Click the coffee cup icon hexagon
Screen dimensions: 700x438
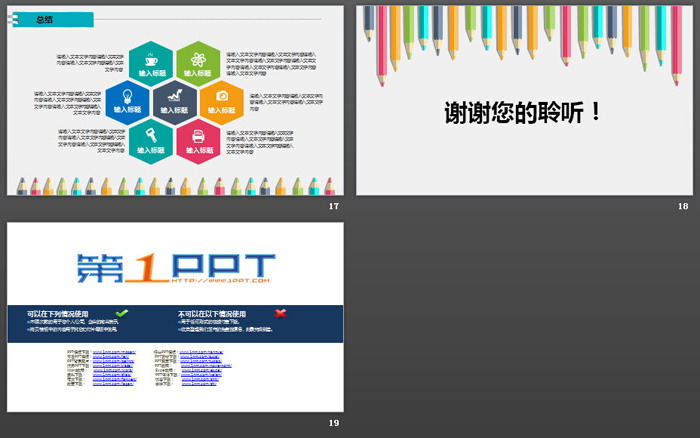coord(151,62)
